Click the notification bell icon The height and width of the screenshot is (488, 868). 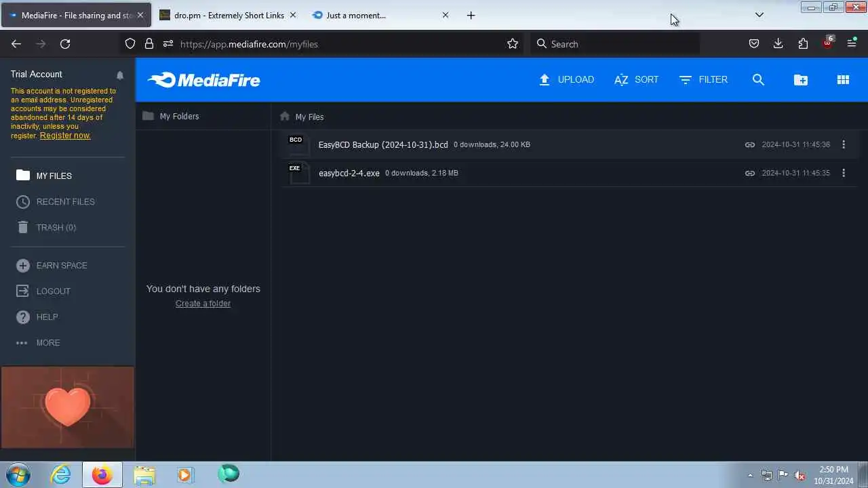click(120, 75)
